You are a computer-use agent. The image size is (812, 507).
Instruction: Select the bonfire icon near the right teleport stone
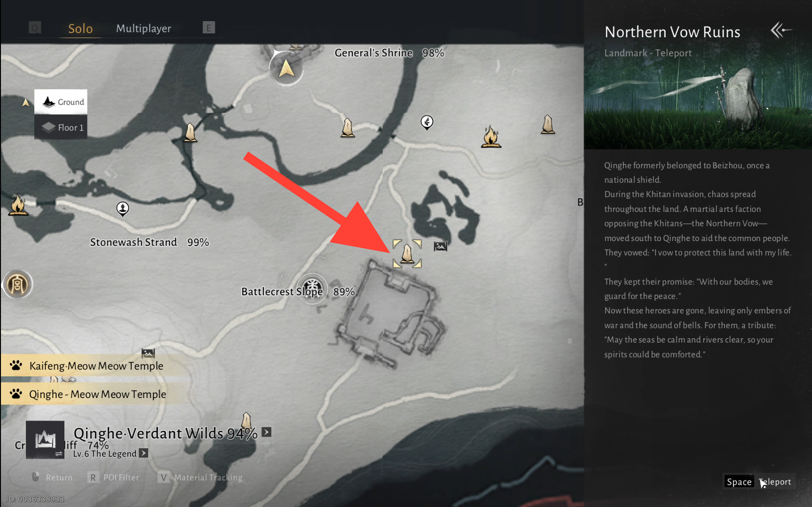491,137
